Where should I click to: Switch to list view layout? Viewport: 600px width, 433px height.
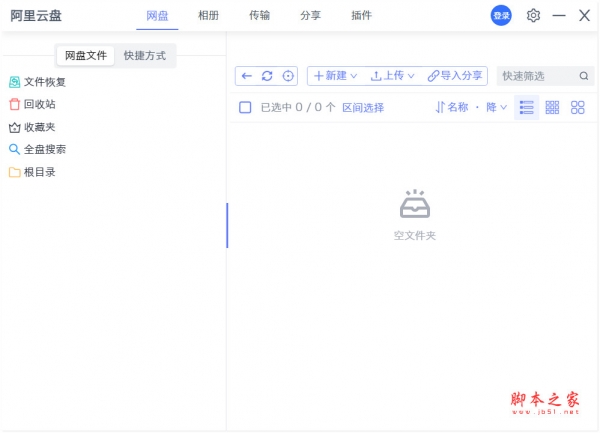pos(527,107)
